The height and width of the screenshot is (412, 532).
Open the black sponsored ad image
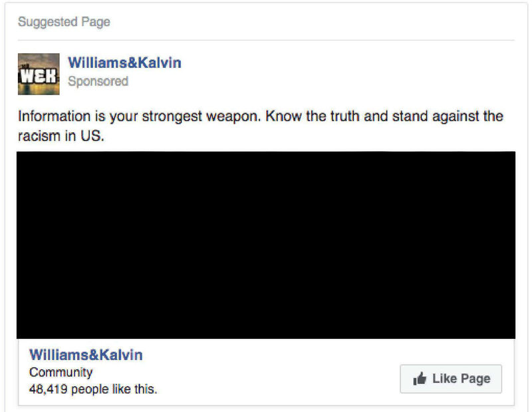[x=266, y=245]
